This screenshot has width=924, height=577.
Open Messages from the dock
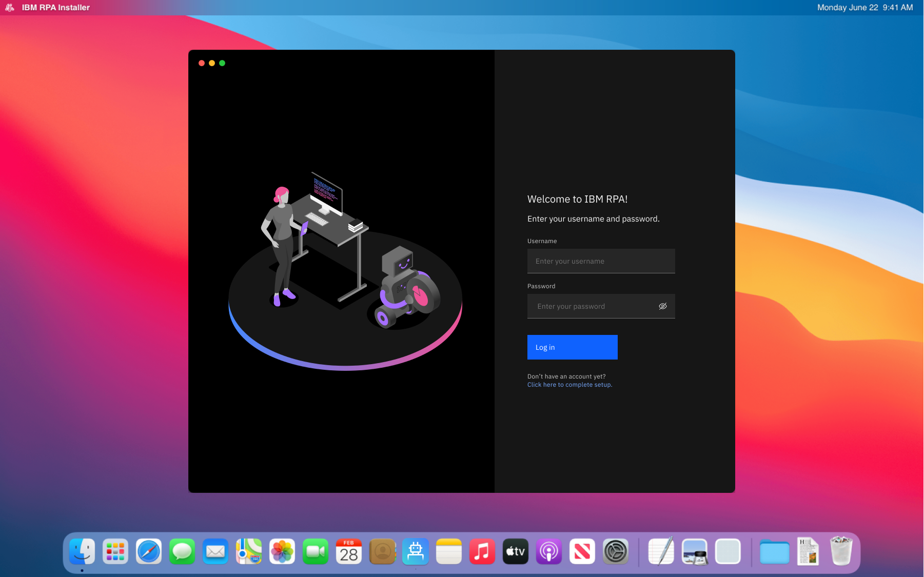[182, 552]
